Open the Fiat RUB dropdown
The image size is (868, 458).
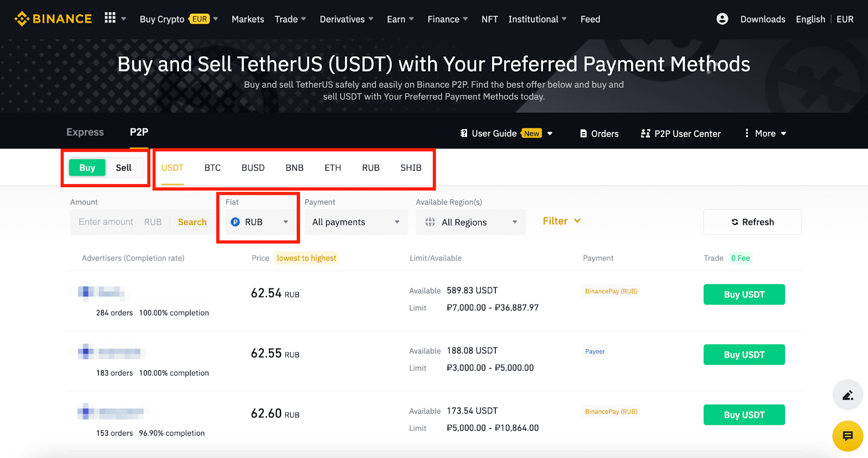pyautogui.click(x=260, y=222)
